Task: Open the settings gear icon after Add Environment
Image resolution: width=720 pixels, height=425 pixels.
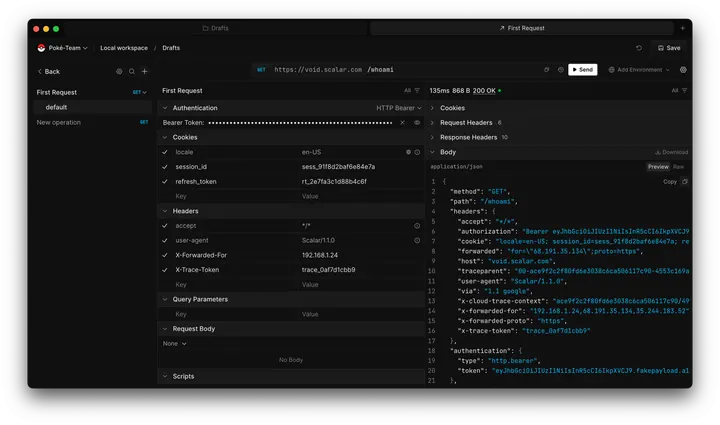Action: click(x=683, y=70)
